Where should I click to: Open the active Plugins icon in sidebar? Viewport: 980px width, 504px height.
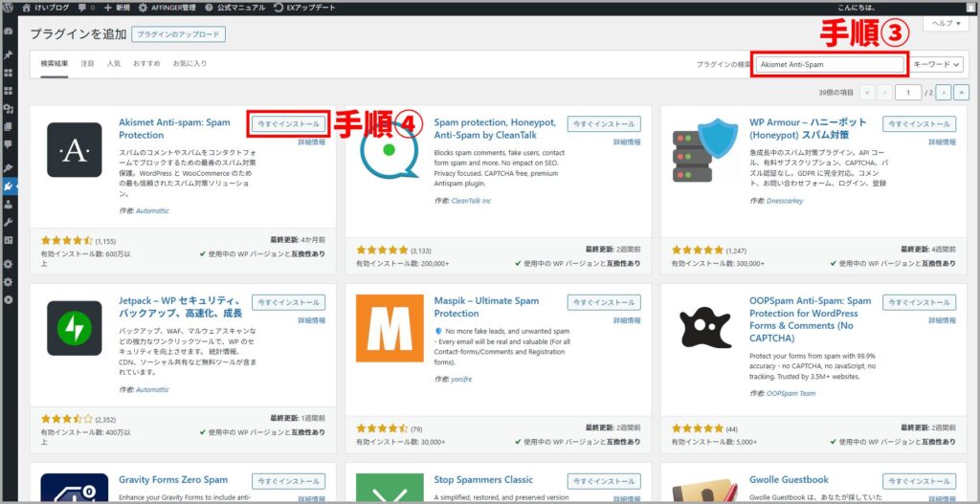(9, 186)
